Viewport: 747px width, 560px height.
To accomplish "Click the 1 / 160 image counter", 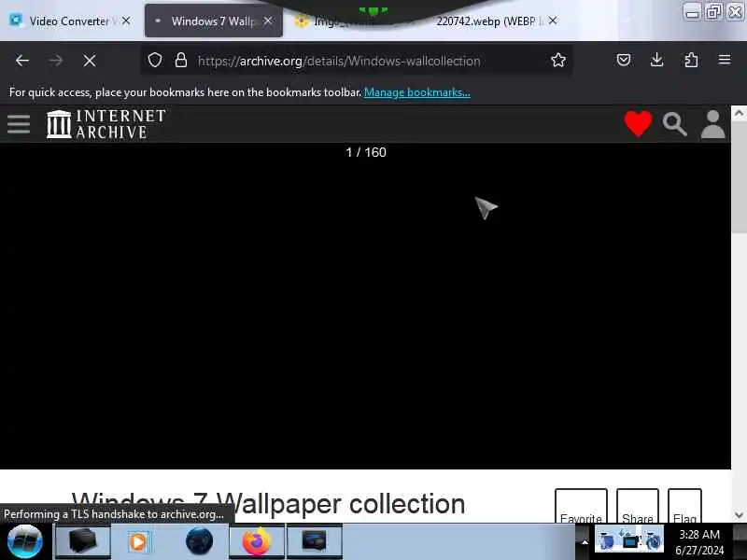I will coord(366,152).
